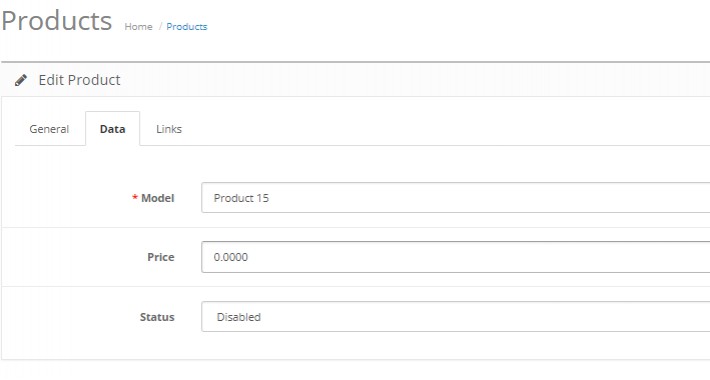Select the Data tab
The width and height of the screenshot is (710, 380).
pyautogui.click(x=112, y=129)
